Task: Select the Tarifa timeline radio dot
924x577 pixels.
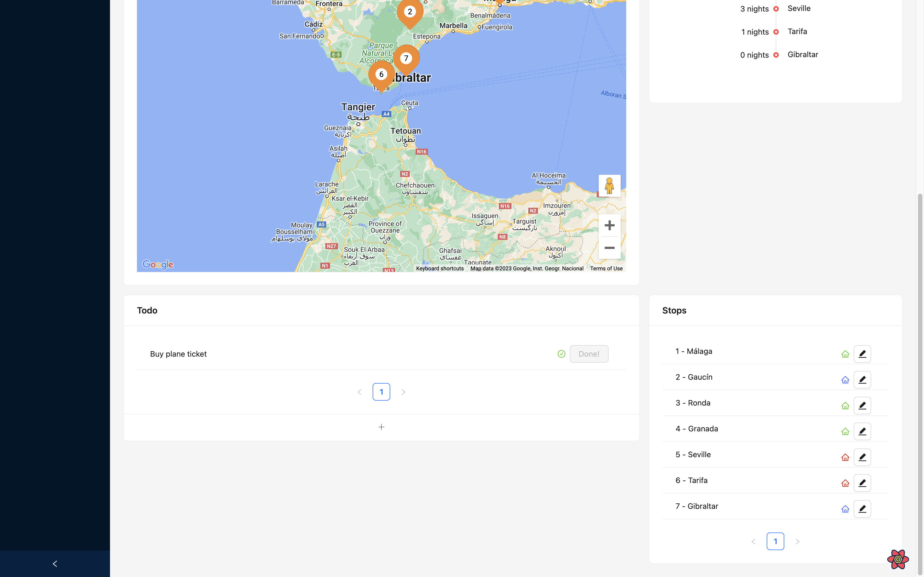Action: pyautogui.click(x=776, y=32)
